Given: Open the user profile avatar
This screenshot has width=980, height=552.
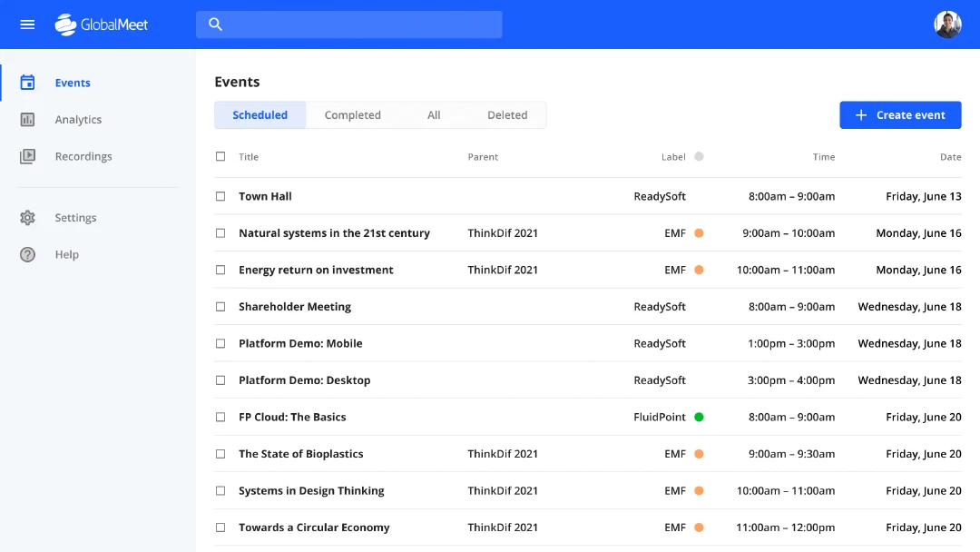Looking at the screenshot, I should pyautogui.click(x=947, y=25).
